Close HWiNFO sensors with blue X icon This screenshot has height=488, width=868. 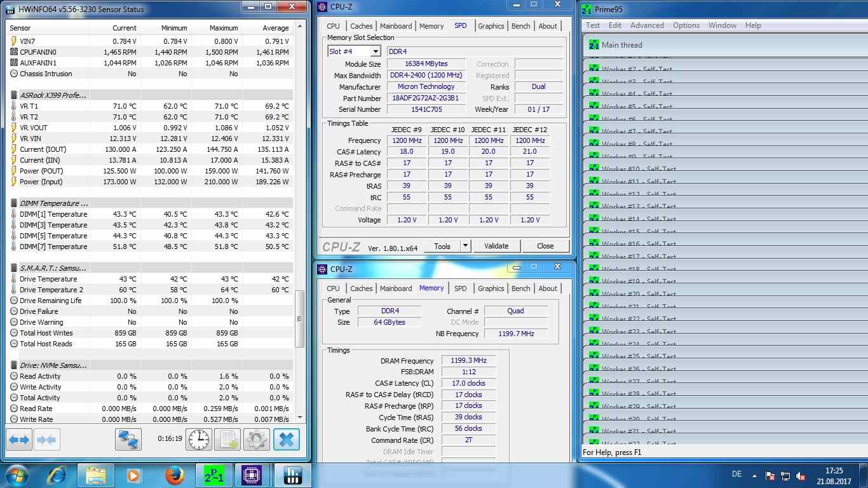pos(286,439)
